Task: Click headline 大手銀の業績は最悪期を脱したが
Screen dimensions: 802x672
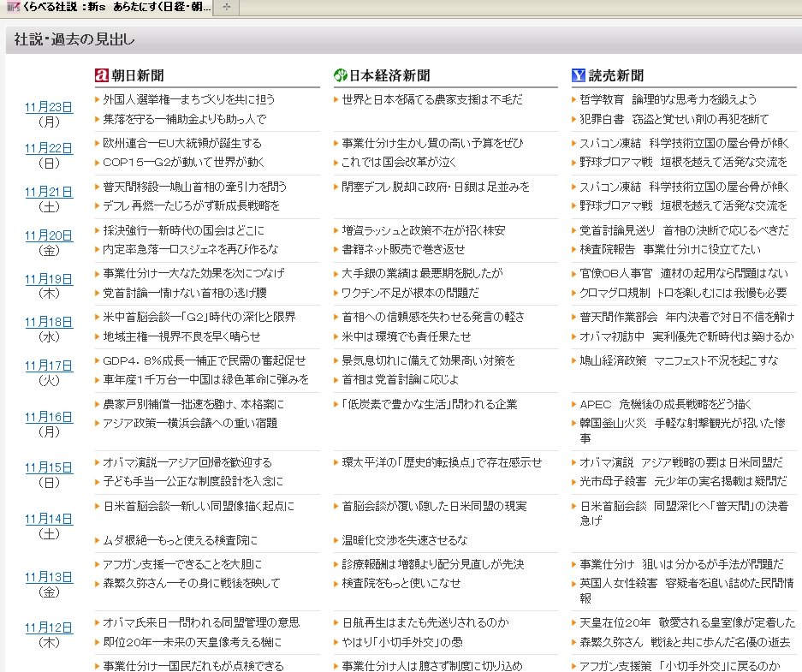Action: (x=423, y=274)
